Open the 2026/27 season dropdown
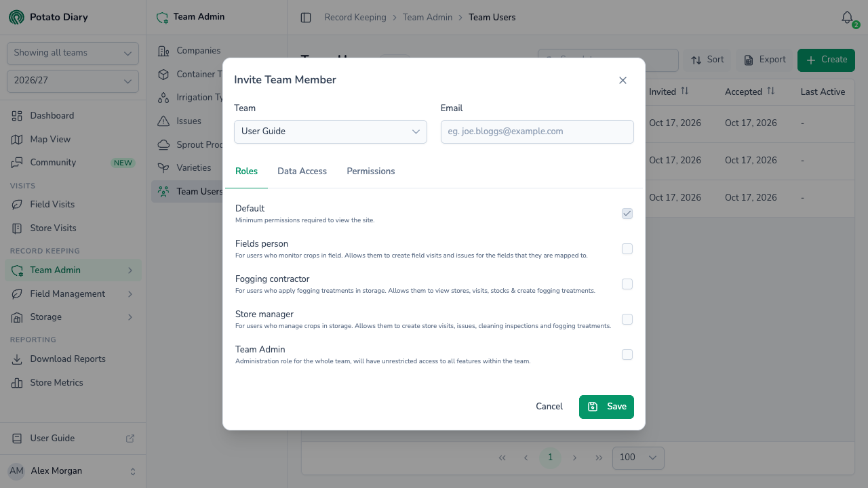 point(73,81)
